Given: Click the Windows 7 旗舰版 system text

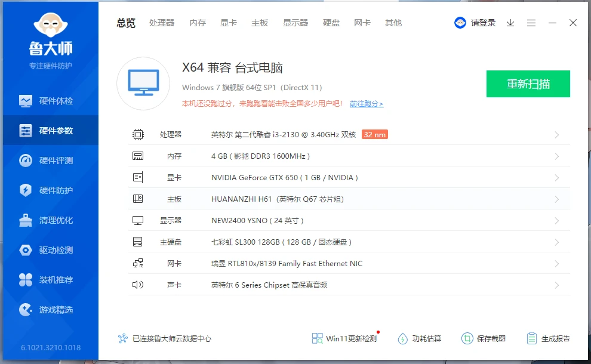Looking at the screenshot, I should coord(252,88).
